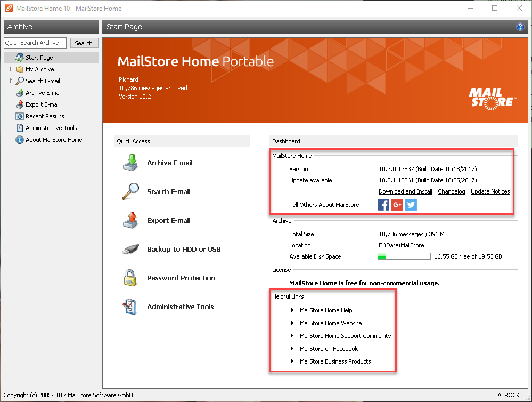Click Backup to HDD or USB label
This screenshot has width=532, height=402.
tap(184, 249)
